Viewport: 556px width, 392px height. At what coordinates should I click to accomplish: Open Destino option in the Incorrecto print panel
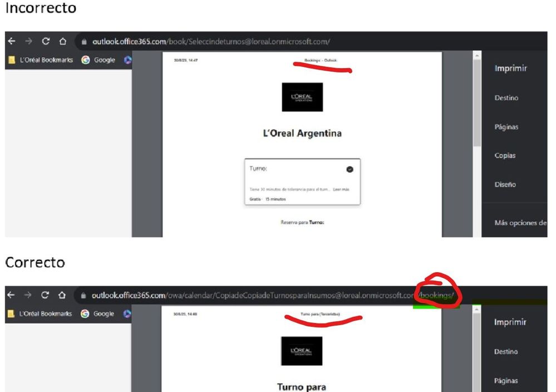pyautogui.click(x=506, y=97)
